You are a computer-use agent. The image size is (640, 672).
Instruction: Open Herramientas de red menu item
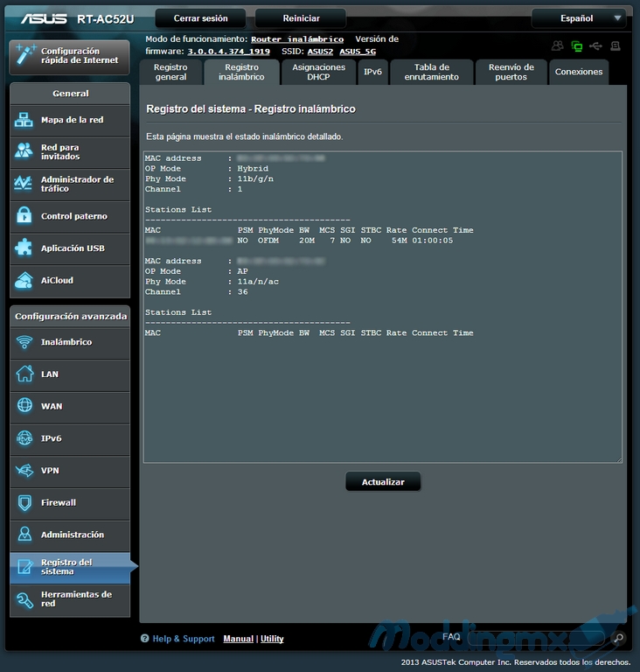click(x=70, y=599)
